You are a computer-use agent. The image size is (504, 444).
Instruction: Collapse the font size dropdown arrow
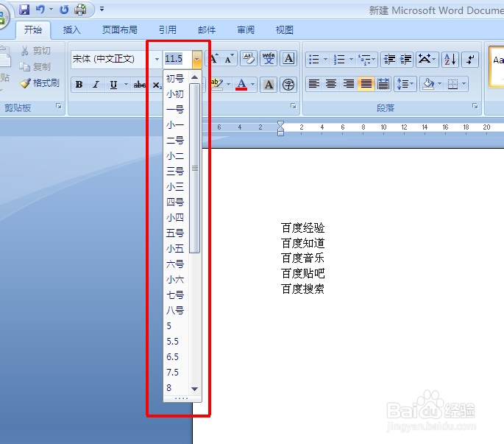196,59
